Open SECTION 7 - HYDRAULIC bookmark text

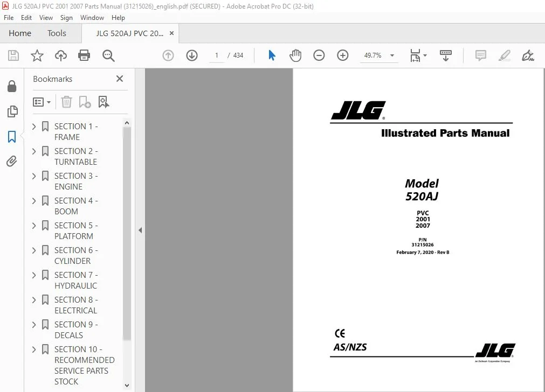(x=76, y=280)
